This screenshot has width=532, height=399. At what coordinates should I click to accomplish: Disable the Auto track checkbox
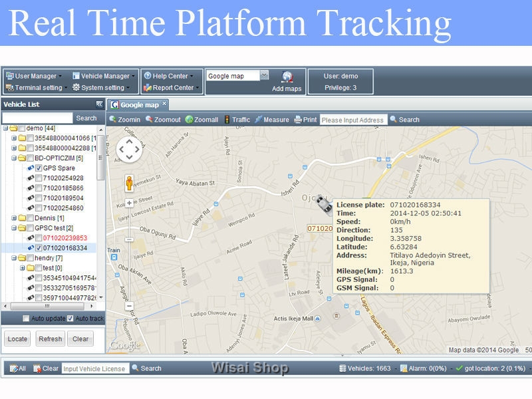pos(70,318)
